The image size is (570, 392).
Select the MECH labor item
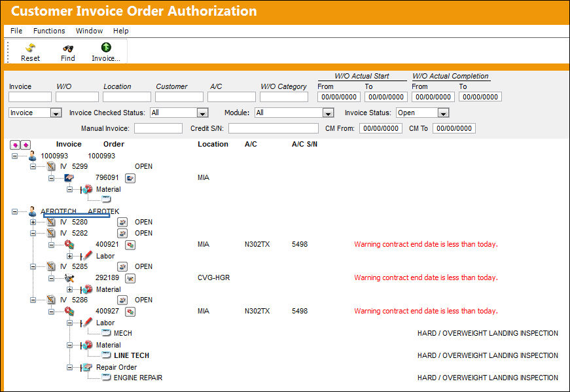click(123, 334)
